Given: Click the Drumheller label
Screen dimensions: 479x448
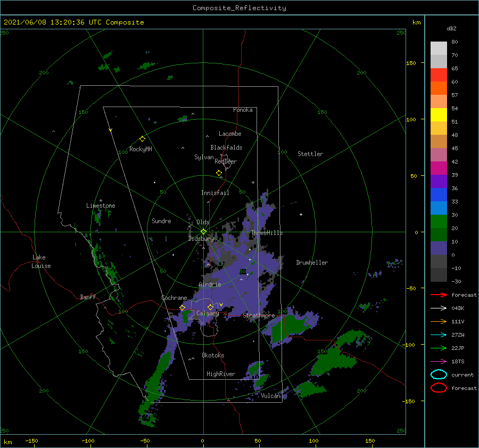Looking at the screenshot, I should point(312,263).
